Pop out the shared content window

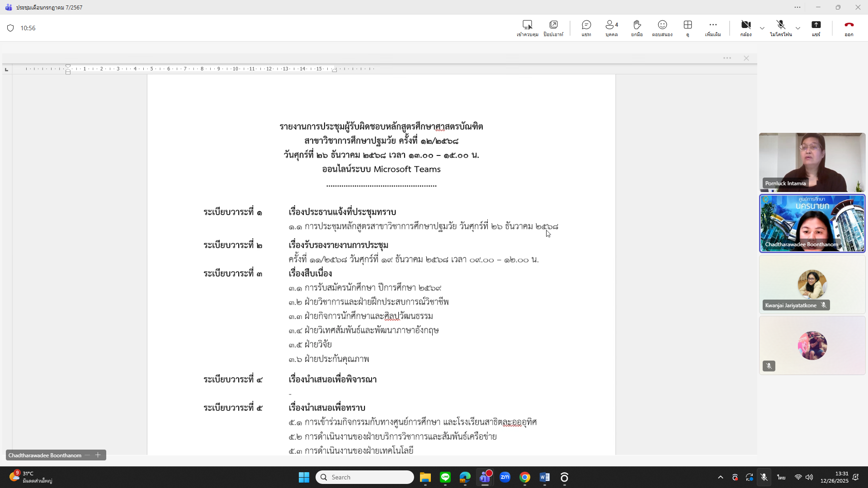pos(553,28)
